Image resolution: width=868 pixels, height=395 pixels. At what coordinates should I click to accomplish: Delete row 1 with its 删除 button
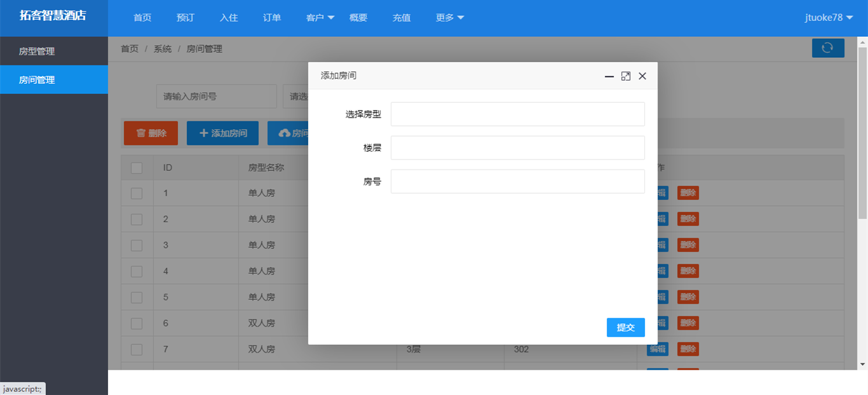click(688, 193)
